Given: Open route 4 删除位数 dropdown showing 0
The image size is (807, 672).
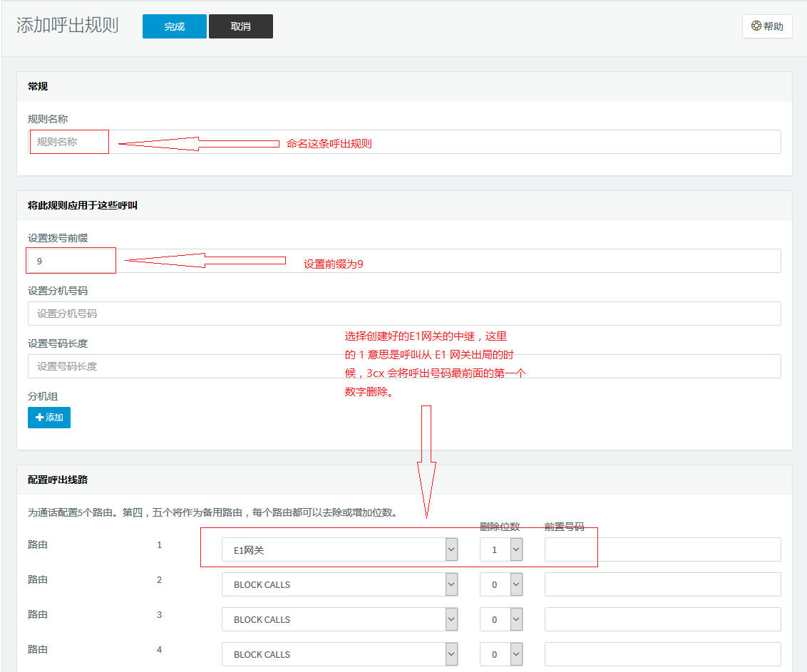Looking at the screenshot, I should click(501, 654).
